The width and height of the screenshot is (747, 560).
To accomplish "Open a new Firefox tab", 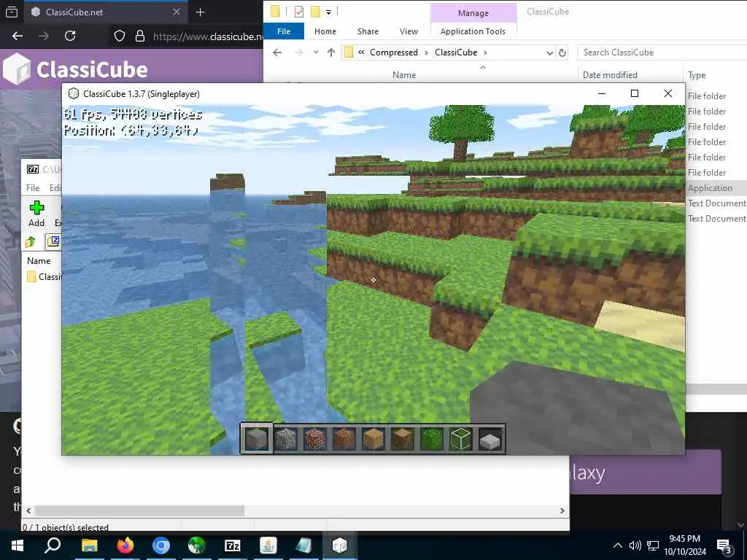I will click(x=200, y=12).
